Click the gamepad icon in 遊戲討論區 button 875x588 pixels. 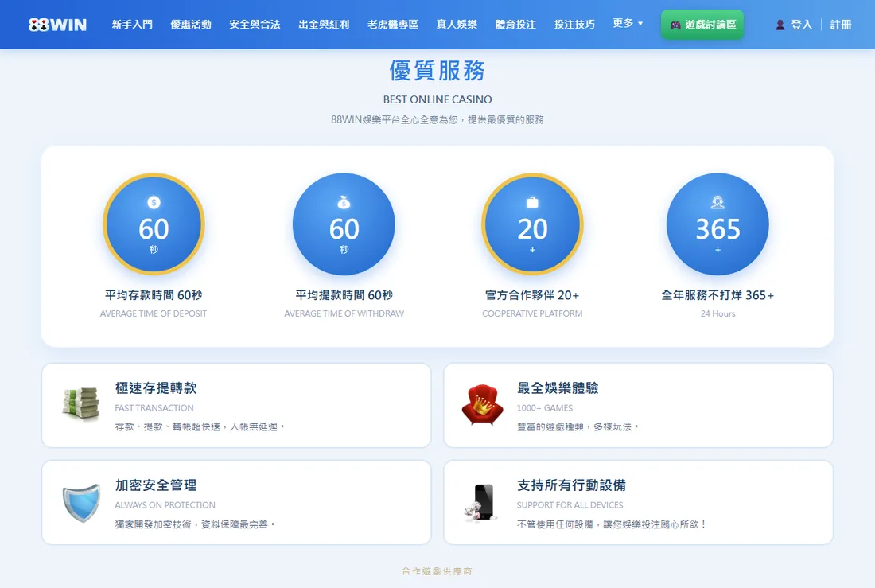675,25
